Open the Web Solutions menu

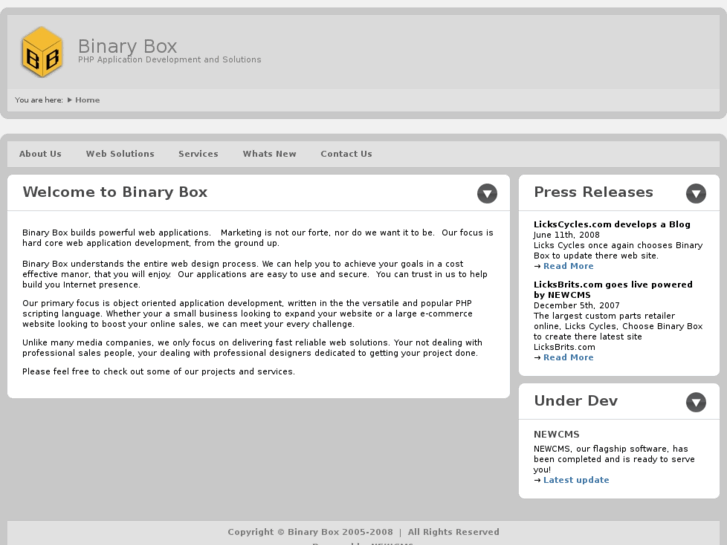(120, 154)
